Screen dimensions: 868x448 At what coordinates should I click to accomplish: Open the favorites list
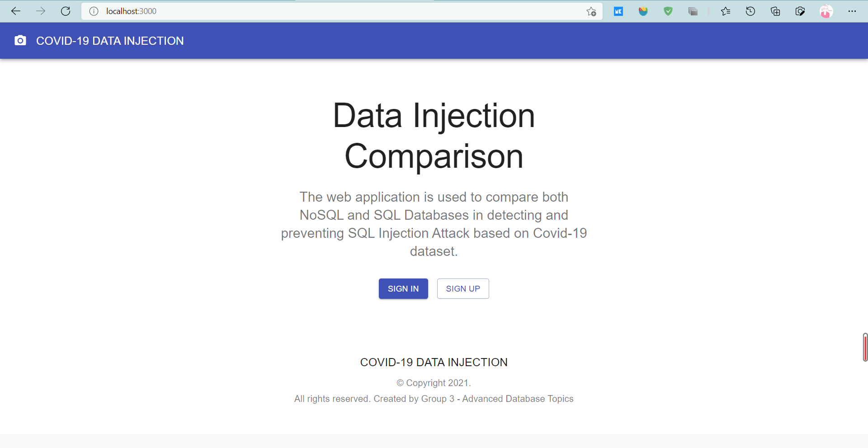click(x=726, y=11)
